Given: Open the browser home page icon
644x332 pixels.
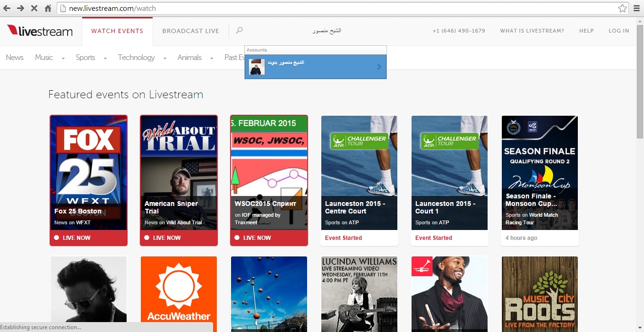Looking at the screenshot, I should click(48, 9).
